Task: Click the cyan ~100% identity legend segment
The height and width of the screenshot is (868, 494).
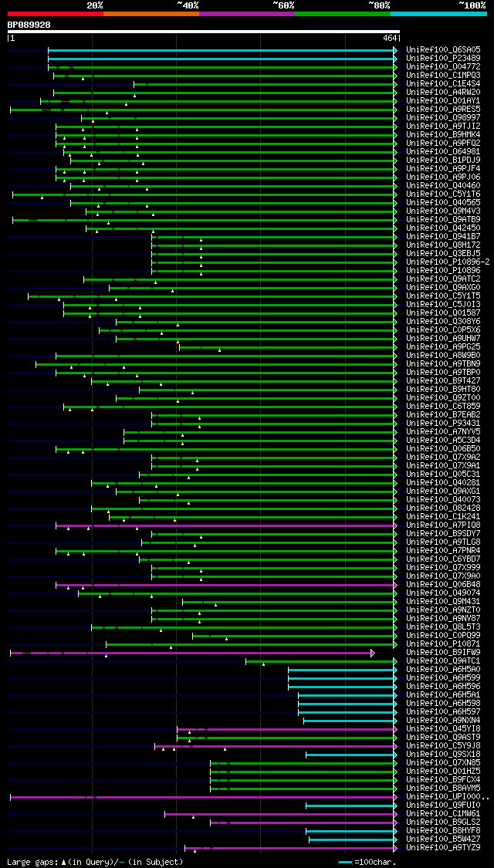Action: click(x=438, y=13)
